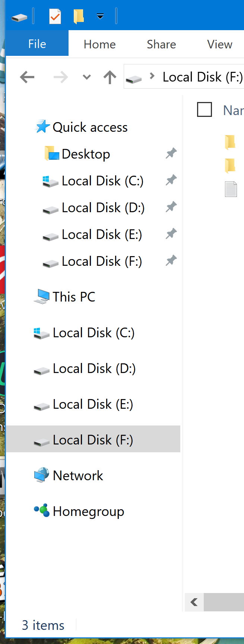Click the pin icon beside Desktop
Viewport: 244px width, 644px height.
tap(171, 153)
